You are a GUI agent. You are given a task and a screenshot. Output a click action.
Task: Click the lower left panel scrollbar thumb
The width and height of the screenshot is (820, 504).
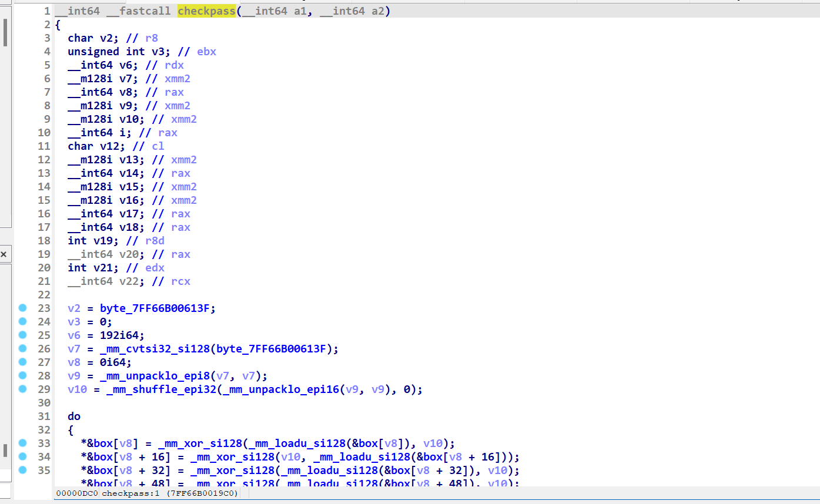coord(5,451)
